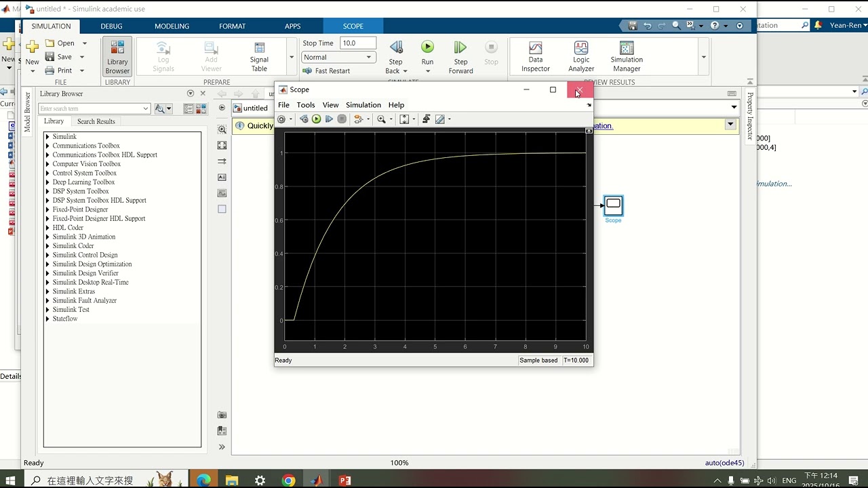Toggle the Scope triggers icon
Viewport: 868px width, 488px height.
click(x=426, y=119)
